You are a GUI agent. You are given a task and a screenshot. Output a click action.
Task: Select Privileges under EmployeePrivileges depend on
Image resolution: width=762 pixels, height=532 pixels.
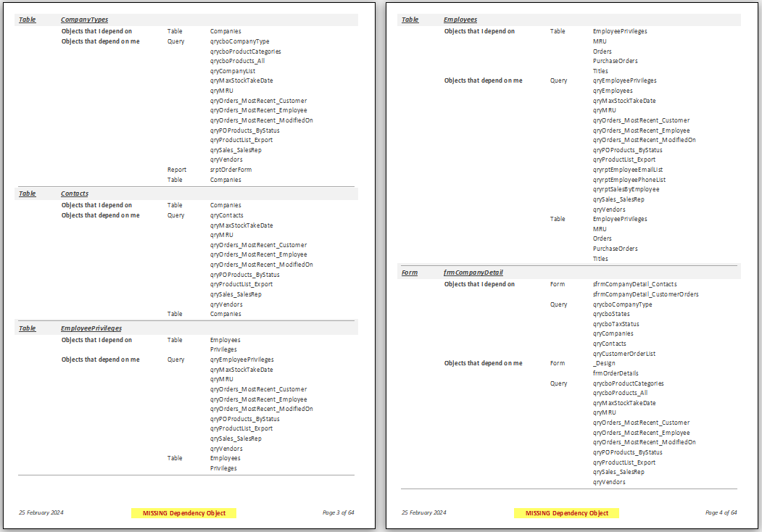pos(223,349)
